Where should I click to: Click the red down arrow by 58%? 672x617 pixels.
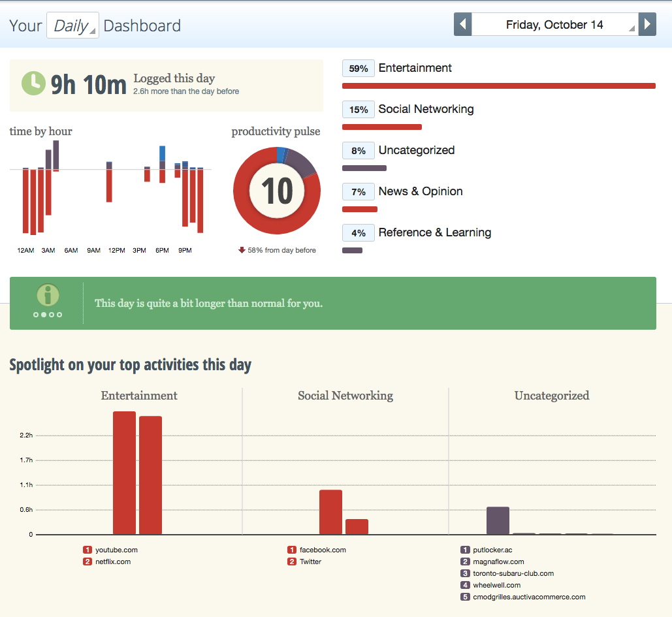(x=242, y=250)
